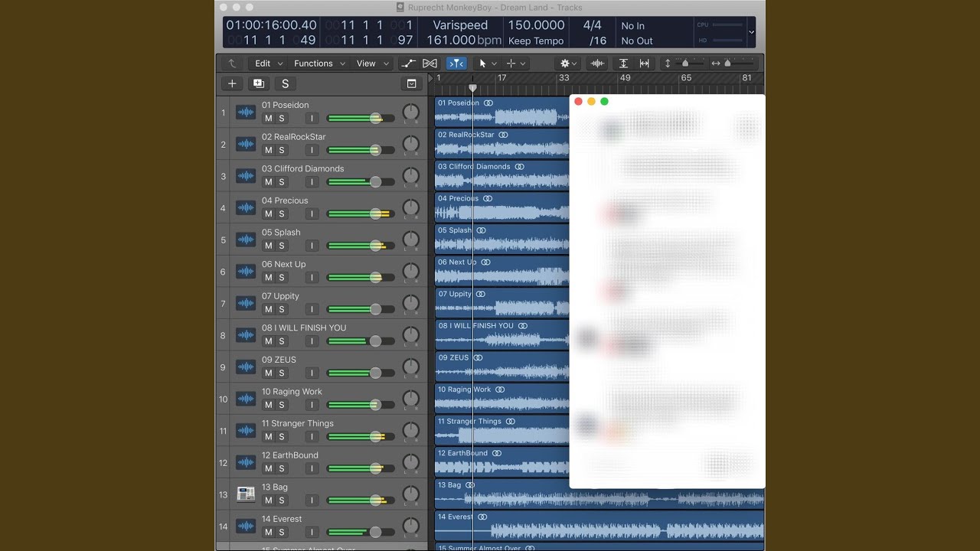Click the 150.0000 varispeed value

coord(537,25)
